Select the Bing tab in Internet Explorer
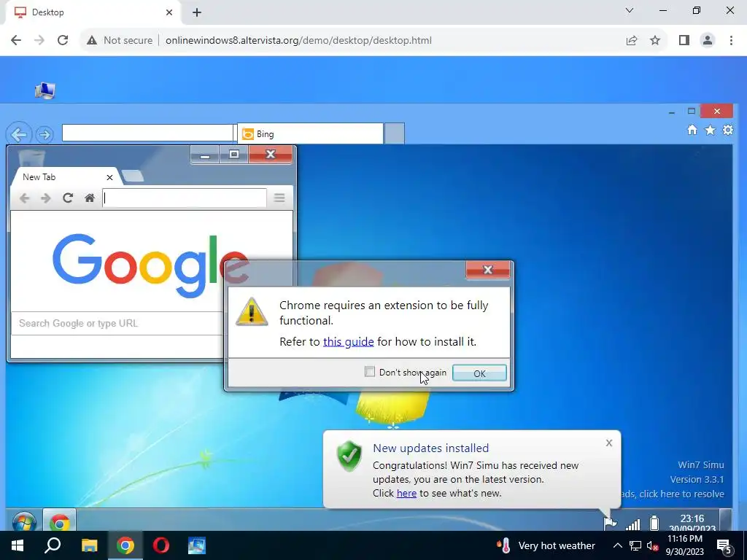747x560 pixels. 310,134
